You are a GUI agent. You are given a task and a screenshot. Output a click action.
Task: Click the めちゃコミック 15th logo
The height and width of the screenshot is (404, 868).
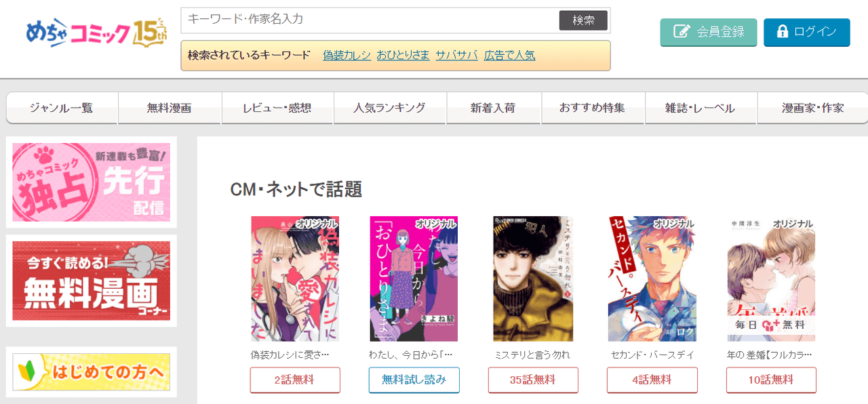(x=96, y=33)
